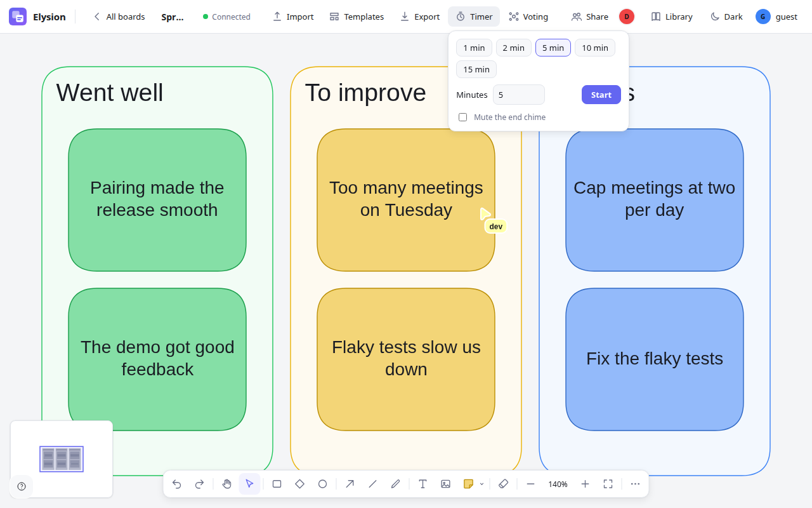812x508 pixels.
Task: Open the Export menu
Action: (x=420, y=17)
